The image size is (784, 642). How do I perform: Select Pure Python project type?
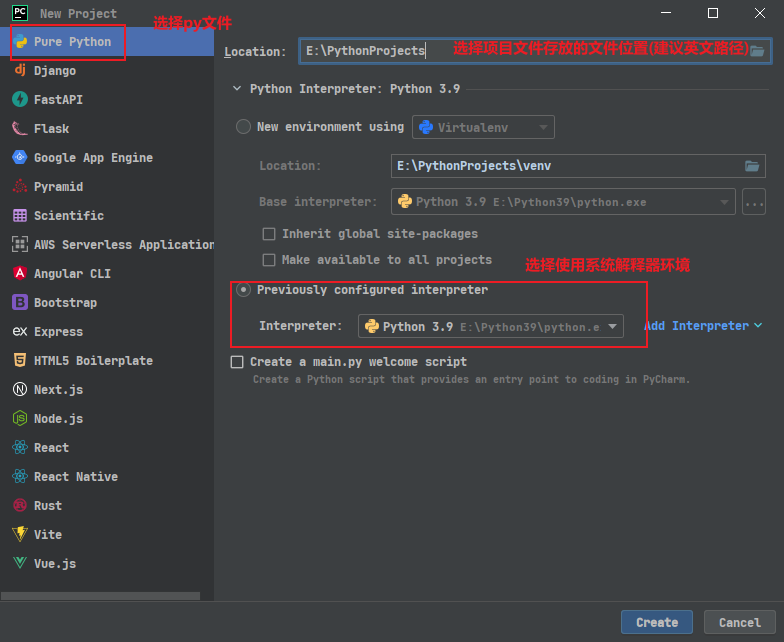[x=107, y=42]
